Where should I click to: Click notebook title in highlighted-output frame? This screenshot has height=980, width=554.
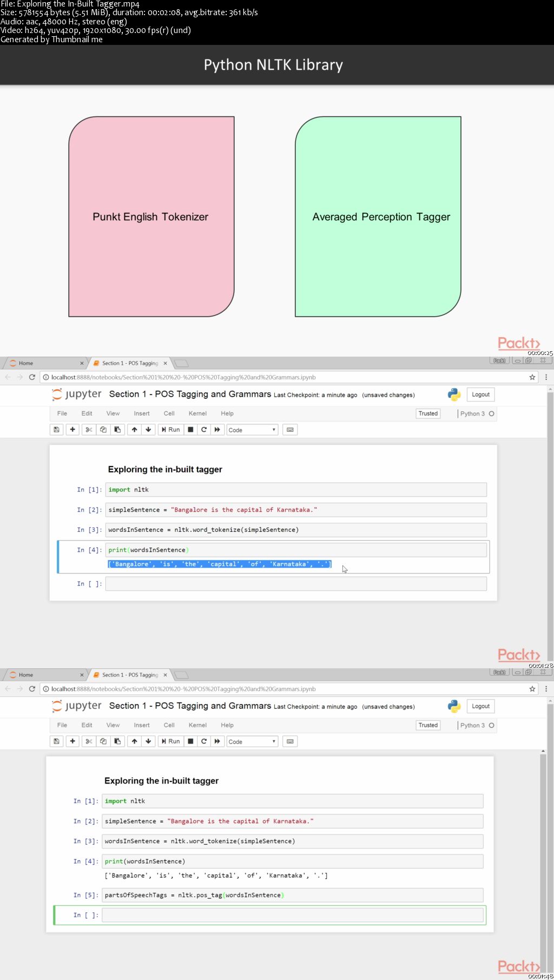pyautogui.click(x=190, y=394)
